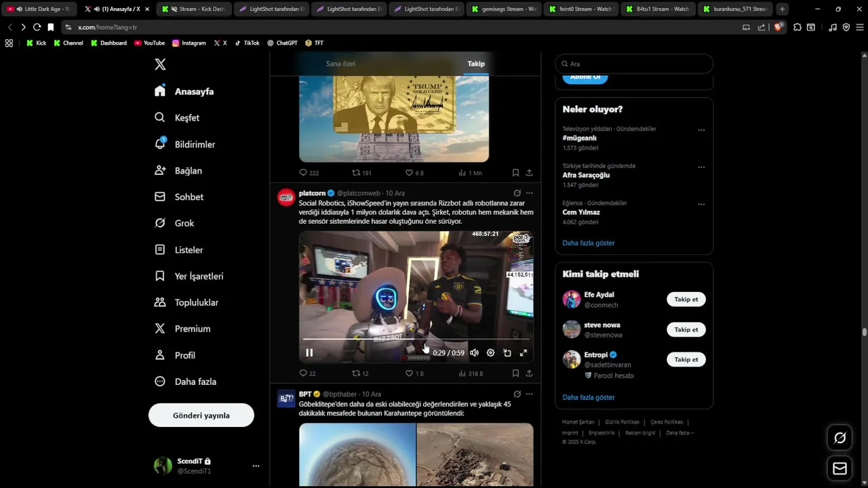Open options for the Afra Saraçoğlu trend

coord(701,167)
